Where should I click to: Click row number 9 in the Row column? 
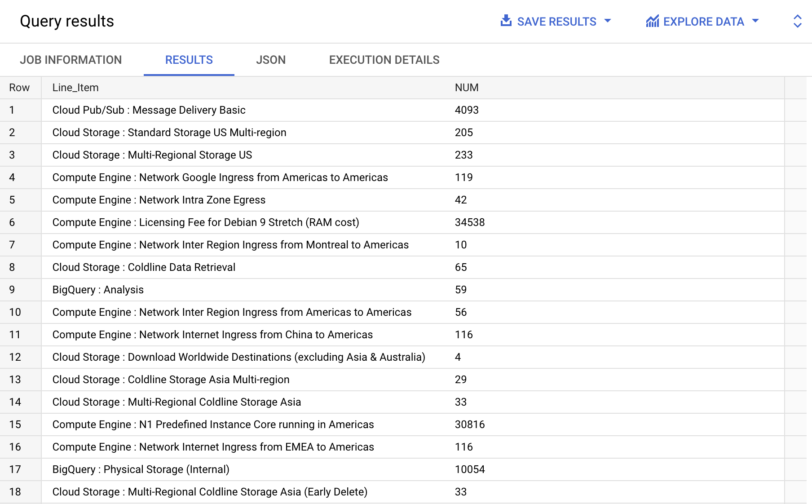(x=12, y=290)
